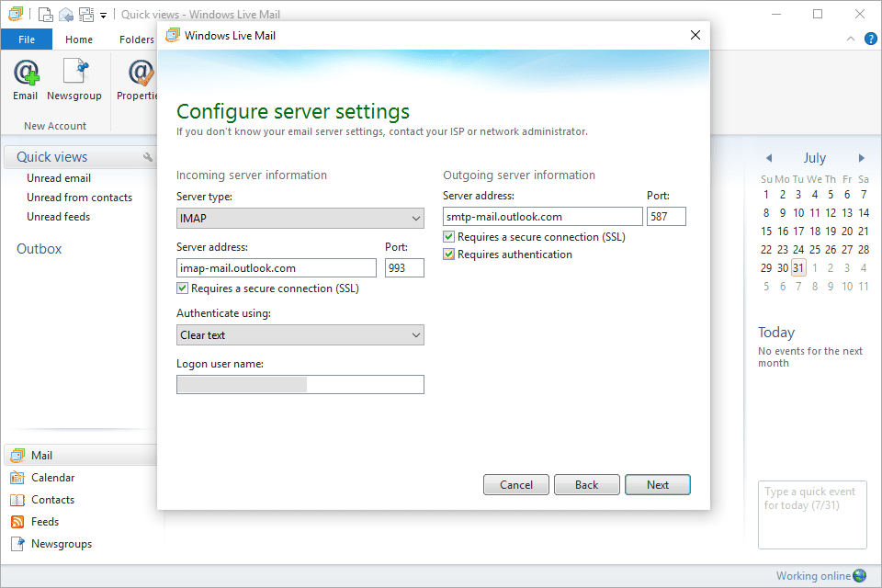Close the Windows Live Mail dialog
Screen dimensions: 882x588
click(695, 35)
